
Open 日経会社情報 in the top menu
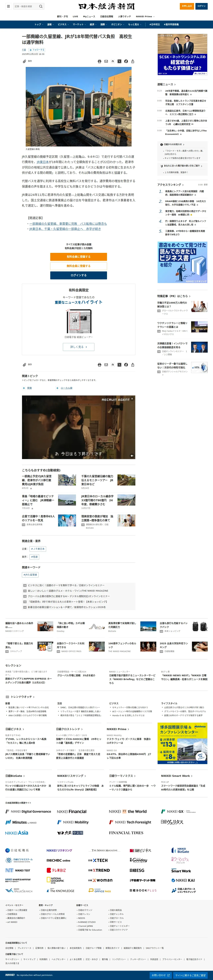[107, 16]
